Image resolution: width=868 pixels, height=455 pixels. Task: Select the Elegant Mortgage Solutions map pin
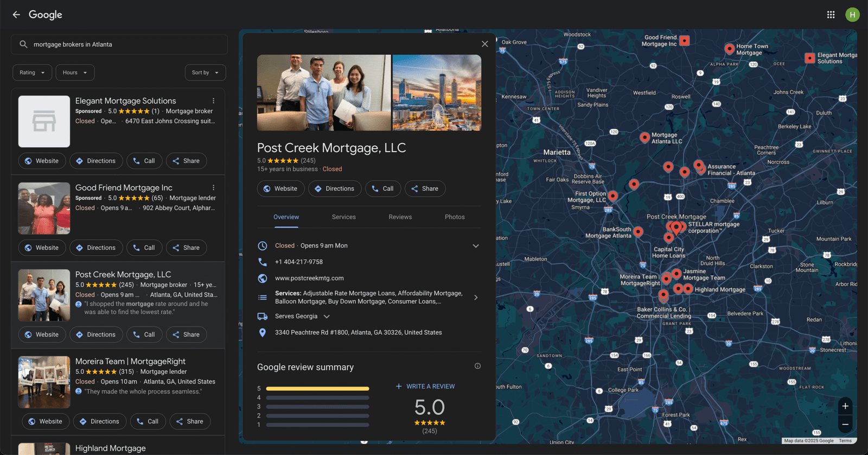810,58
